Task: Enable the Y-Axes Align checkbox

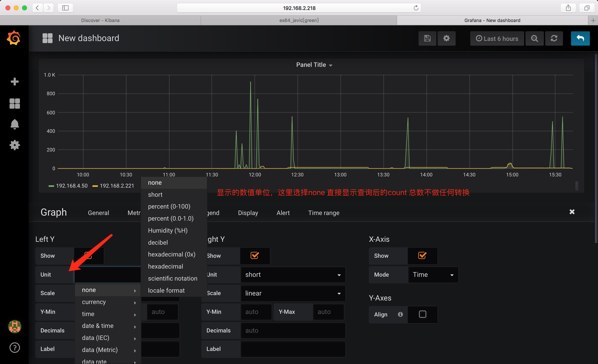Action: click(x=422, y=314)
